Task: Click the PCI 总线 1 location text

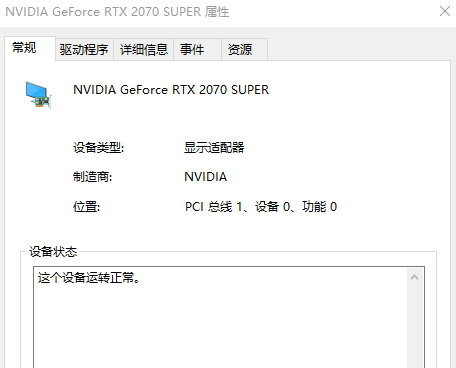Action: (261, 207)
